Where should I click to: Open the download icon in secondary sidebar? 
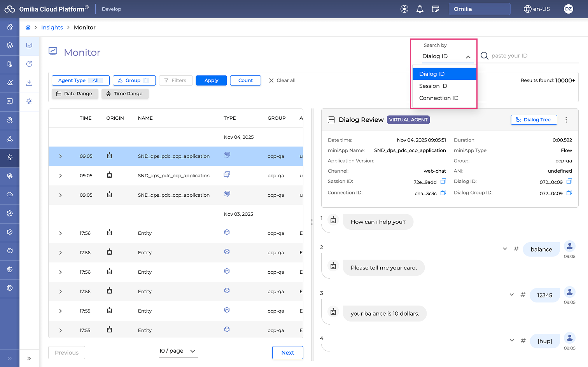29,83
